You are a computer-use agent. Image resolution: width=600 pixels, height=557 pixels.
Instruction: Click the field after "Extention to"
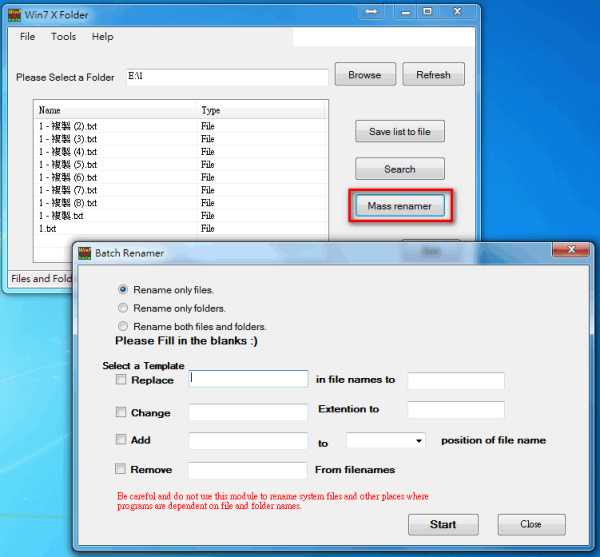456,410
